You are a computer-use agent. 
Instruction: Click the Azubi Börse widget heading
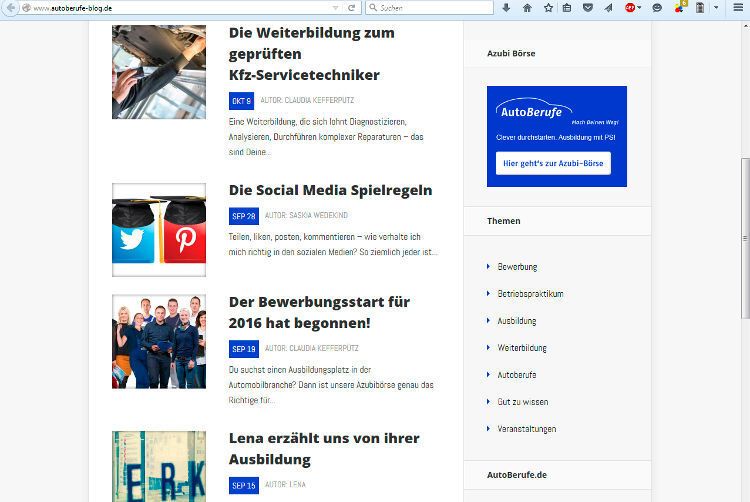(511, 54)
